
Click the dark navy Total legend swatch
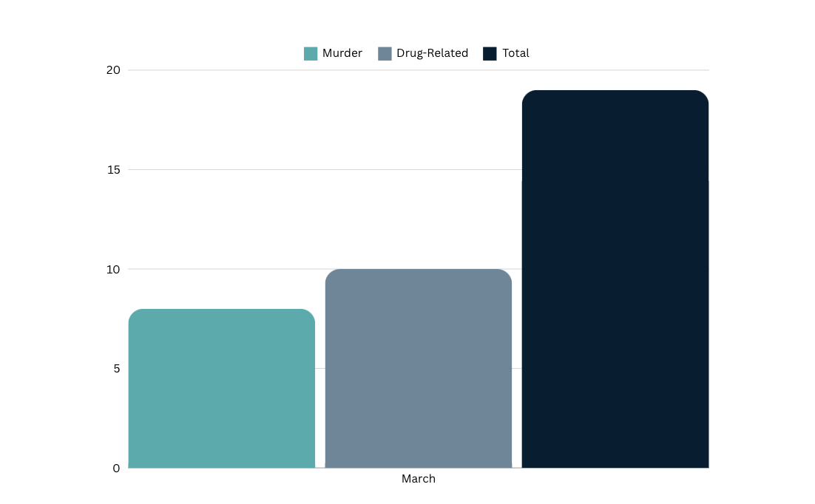[490, 53]
